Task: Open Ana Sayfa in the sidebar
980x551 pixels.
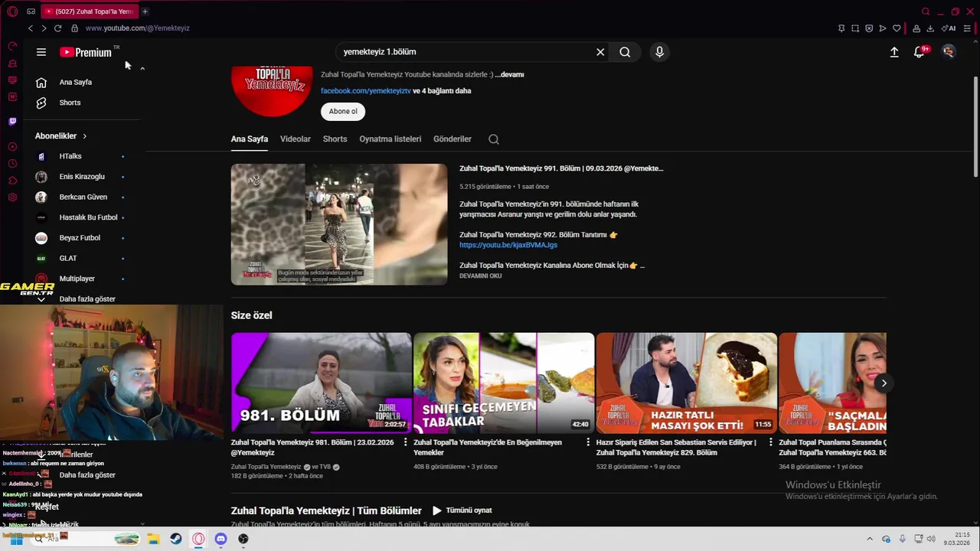Action: [75, 82]
